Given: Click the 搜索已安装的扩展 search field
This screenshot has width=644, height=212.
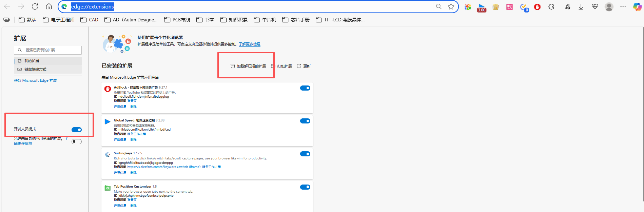Looking at the screenshot, I should pos(48,50).
